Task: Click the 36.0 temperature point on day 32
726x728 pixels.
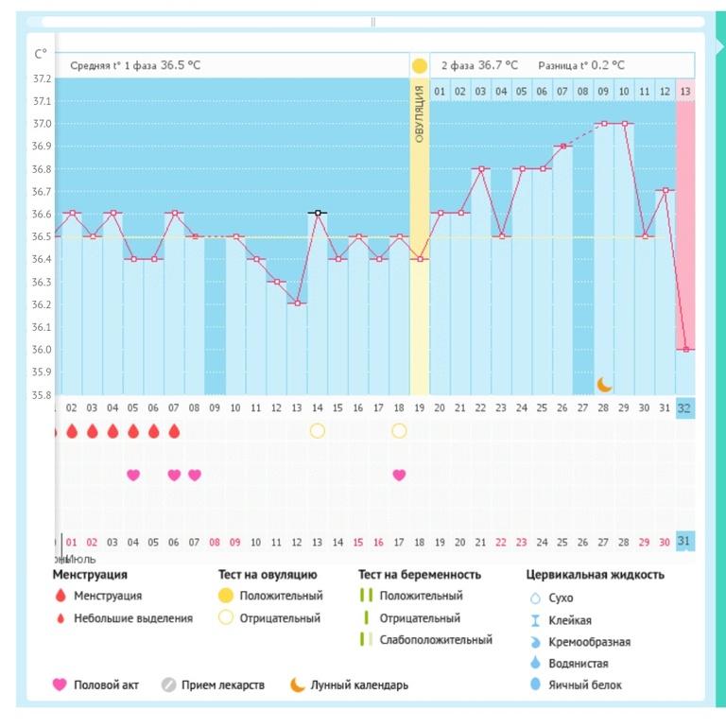Action: 685,349
